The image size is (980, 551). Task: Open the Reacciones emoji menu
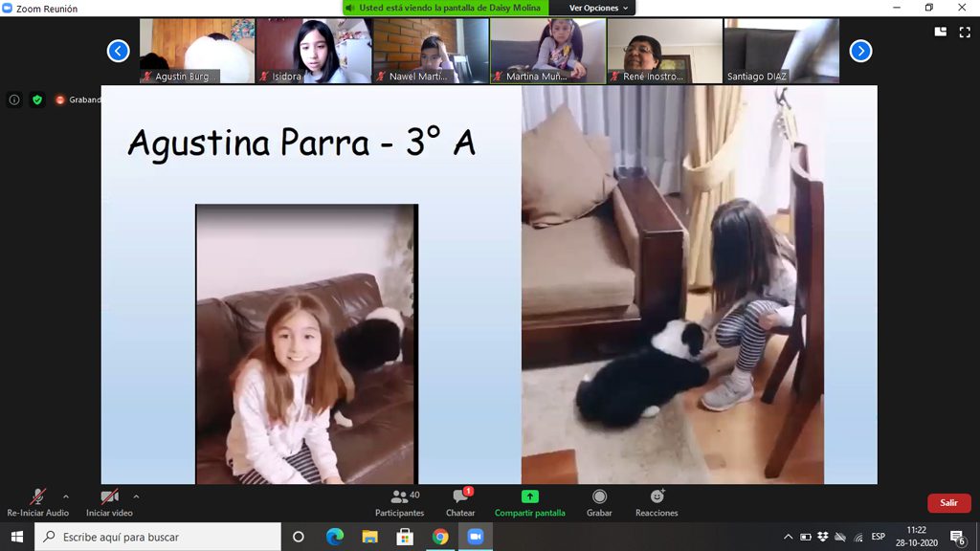point(657,502)
